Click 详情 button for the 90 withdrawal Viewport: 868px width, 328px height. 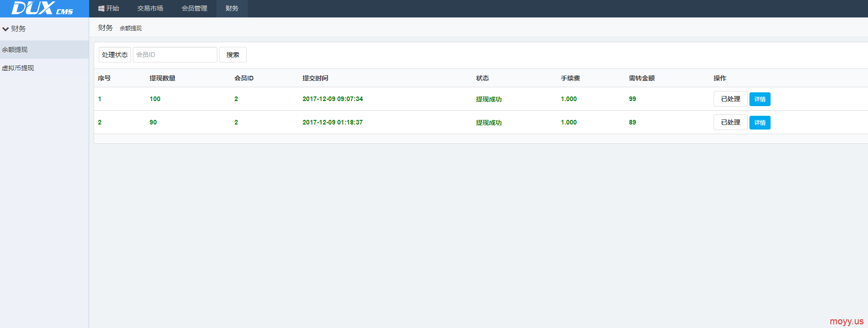pyautogui.click(x=760, y=123)
